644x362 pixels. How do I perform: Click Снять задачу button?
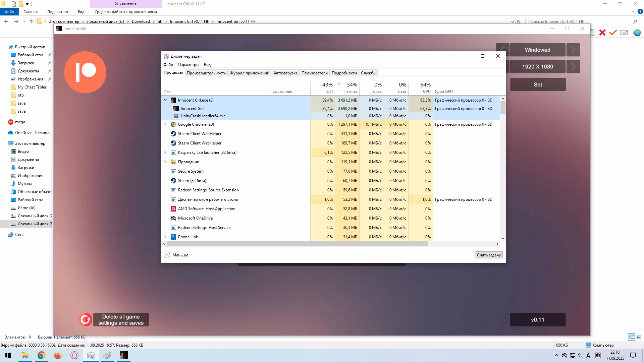click(489, 255)
